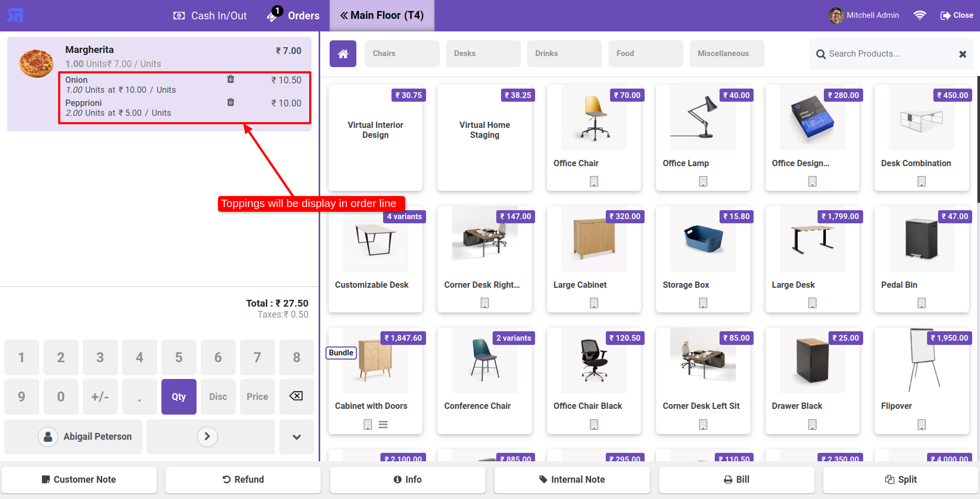
Task: Open the Orders list
Action: coord(293,16)
